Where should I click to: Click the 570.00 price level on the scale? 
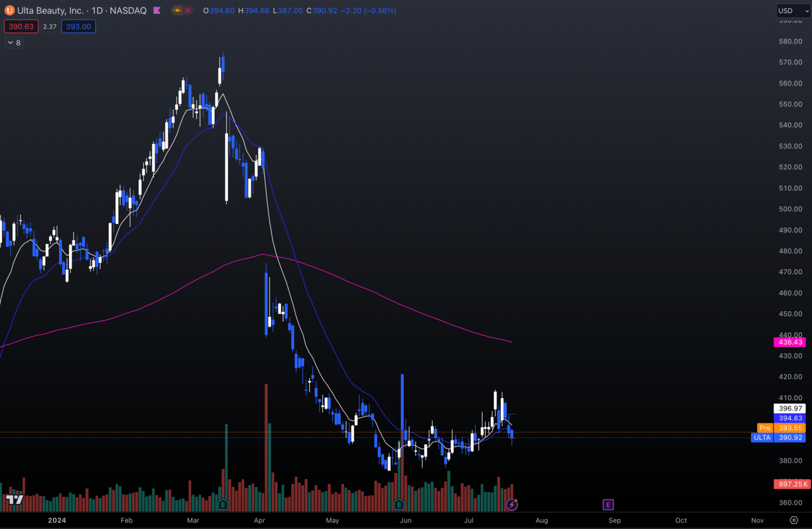pos(790,62)
